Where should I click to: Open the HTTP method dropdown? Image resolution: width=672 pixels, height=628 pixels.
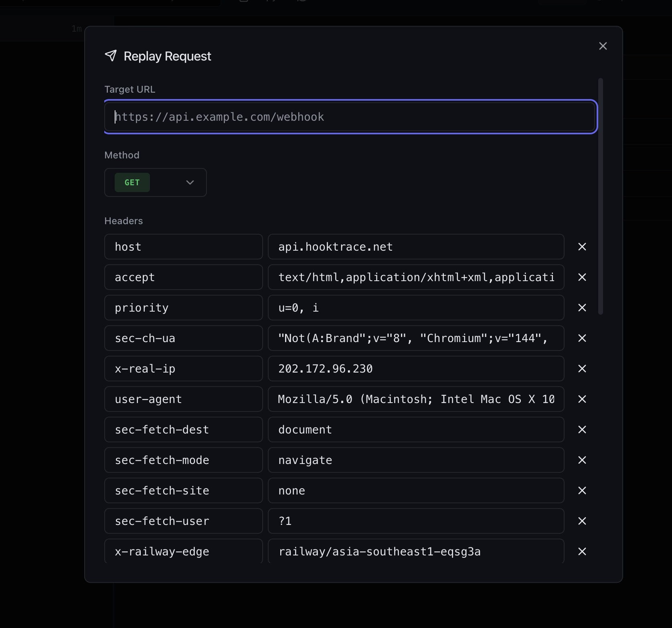click(x=189, y=182)
